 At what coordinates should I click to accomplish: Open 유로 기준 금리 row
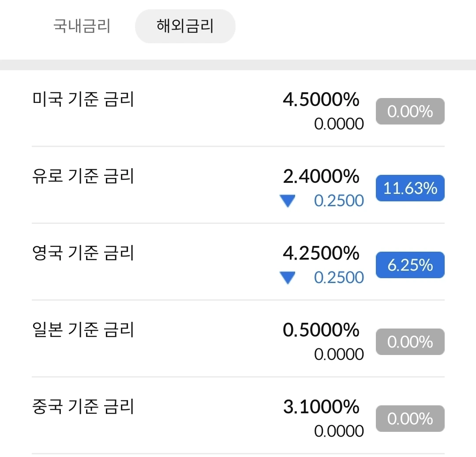click(83, 177)
